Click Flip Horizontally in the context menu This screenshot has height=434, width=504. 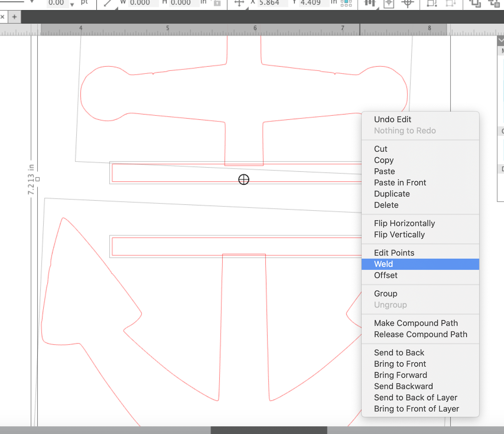coord(404,223)
